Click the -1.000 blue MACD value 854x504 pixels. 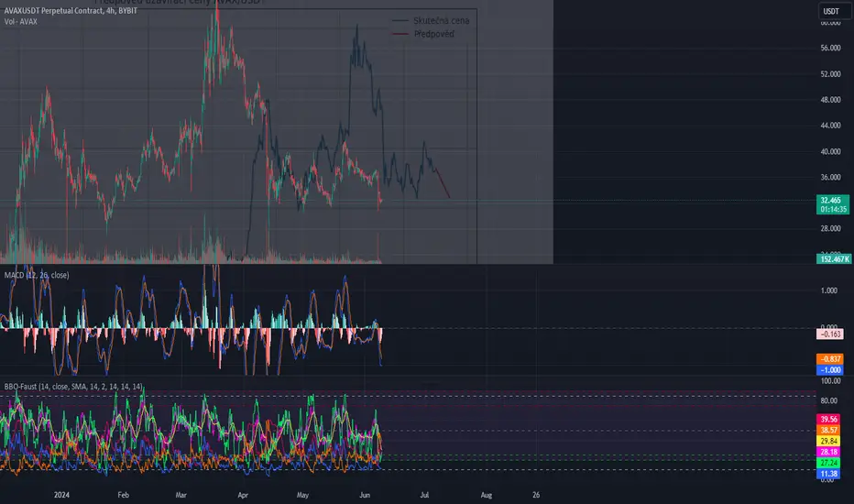(x=830, y=370)
